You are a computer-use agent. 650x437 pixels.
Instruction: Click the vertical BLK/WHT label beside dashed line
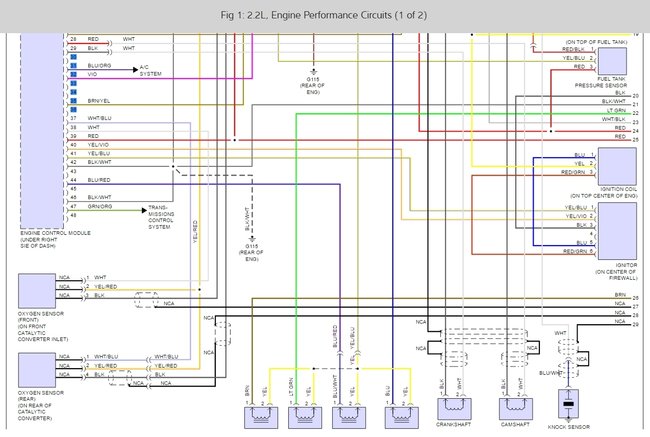coord(247,219)
